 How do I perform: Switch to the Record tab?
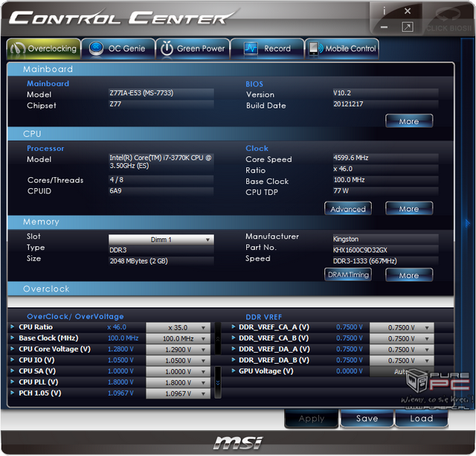pos(267,48)
